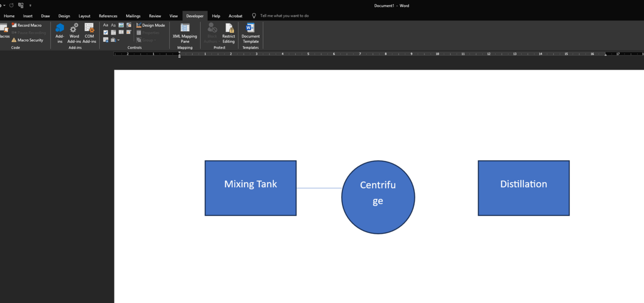Click Record Macro button
Screen dimensions: 644x303
click(x=26, y=25)
